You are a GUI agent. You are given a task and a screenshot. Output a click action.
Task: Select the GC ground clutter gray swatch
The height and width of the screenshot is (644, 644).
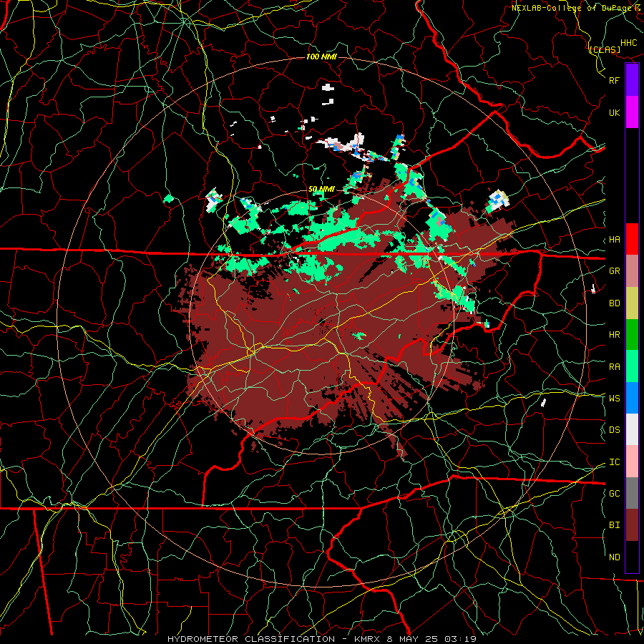[x=632, y=493]
